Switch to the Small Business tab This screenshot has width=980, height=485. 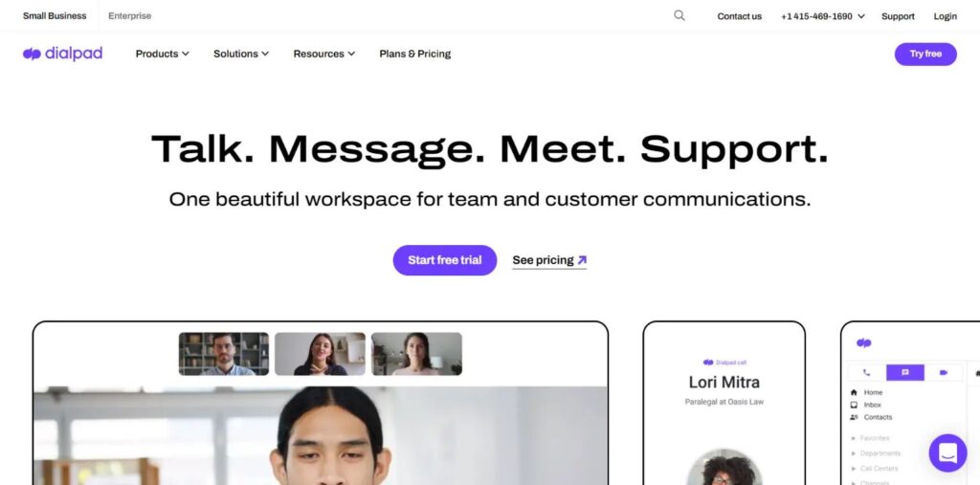(x=55, y=15)
